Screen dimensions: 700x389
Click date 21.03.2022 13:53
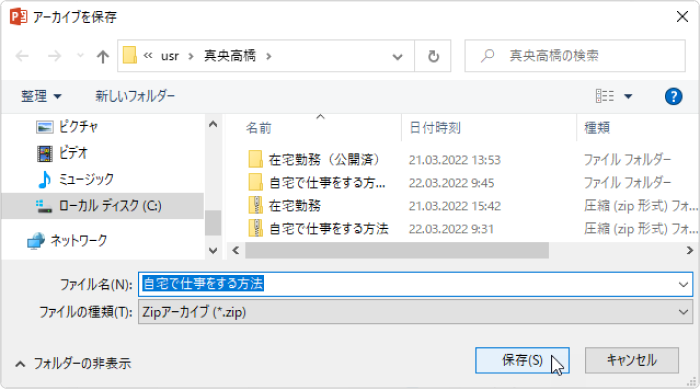pos(454,160)
